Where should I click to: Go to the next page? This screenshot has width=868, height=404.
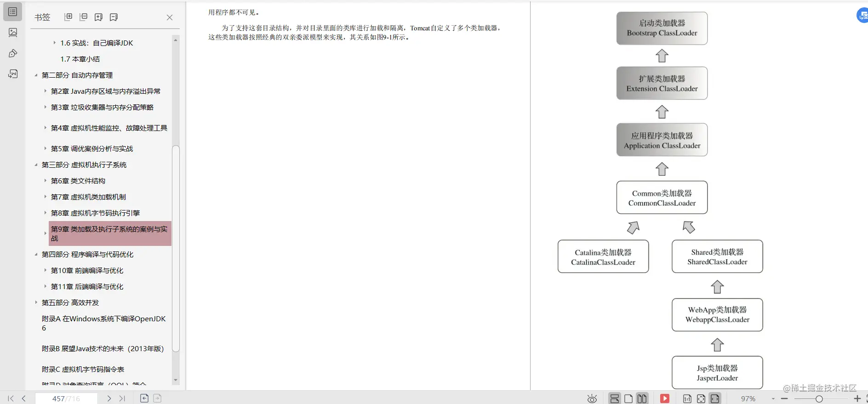[x=109, y=398]
